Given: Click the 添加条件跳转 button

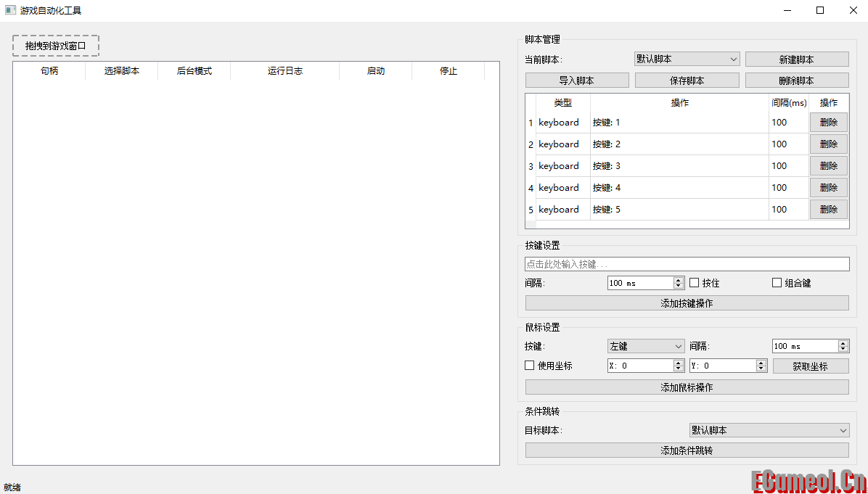Looking at the screenshot, I should pyautogui.click(x=687, y=450).
